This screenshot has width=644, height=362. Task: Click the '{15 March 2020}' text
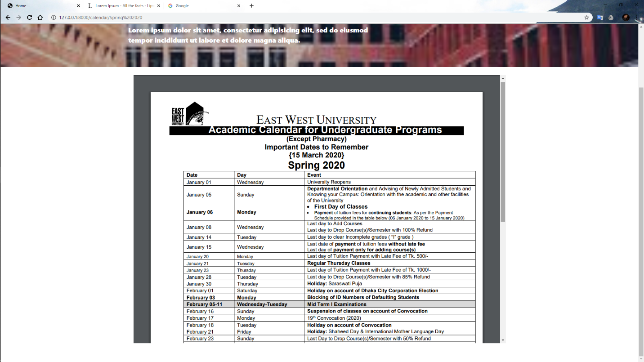317,155
